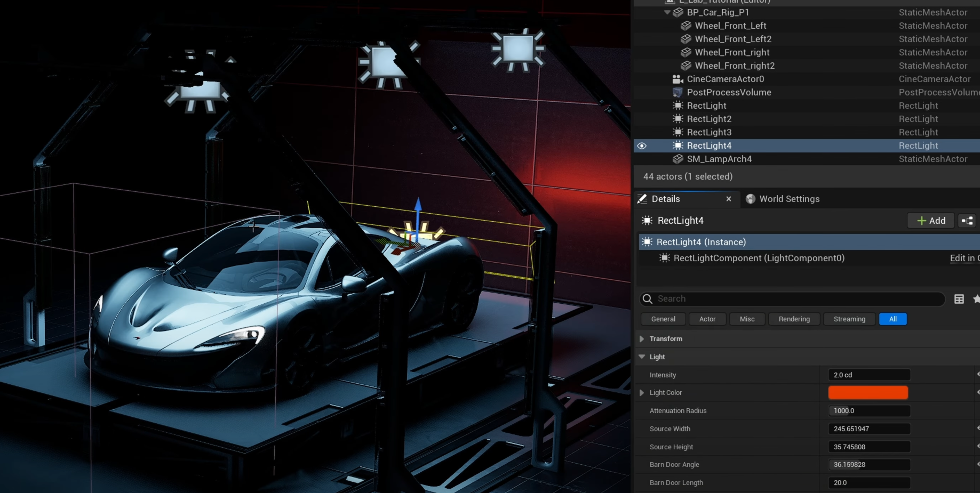980x493 pixels.
Task: Click the SM_LampArch4 static mesh icon
Action: [678, 159]
